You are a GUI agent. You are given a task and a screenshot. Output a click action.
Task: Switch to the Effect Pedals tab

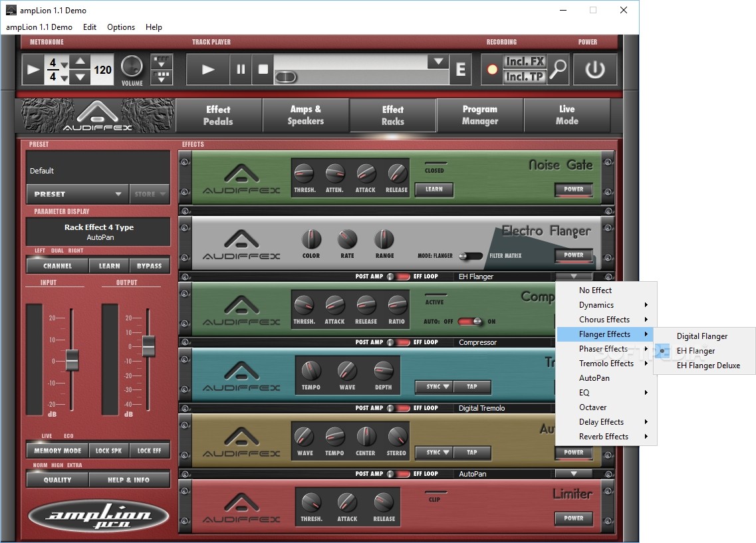point(218,116)
